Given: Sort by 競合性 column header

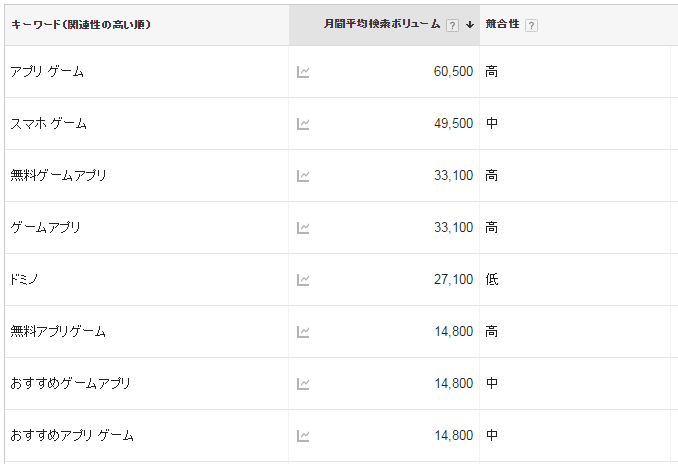Looking at the screenshot, I should 502,24.
